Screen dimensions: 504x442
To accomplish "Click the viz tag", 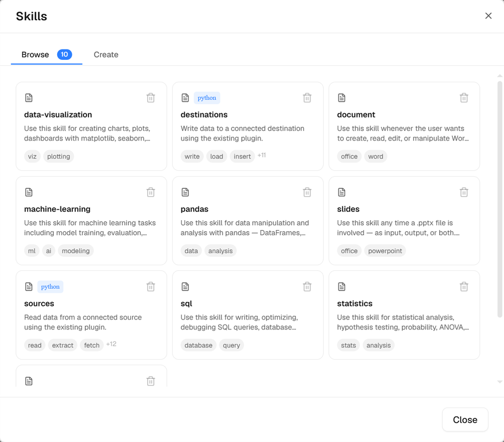I will [x=32, y=156].
